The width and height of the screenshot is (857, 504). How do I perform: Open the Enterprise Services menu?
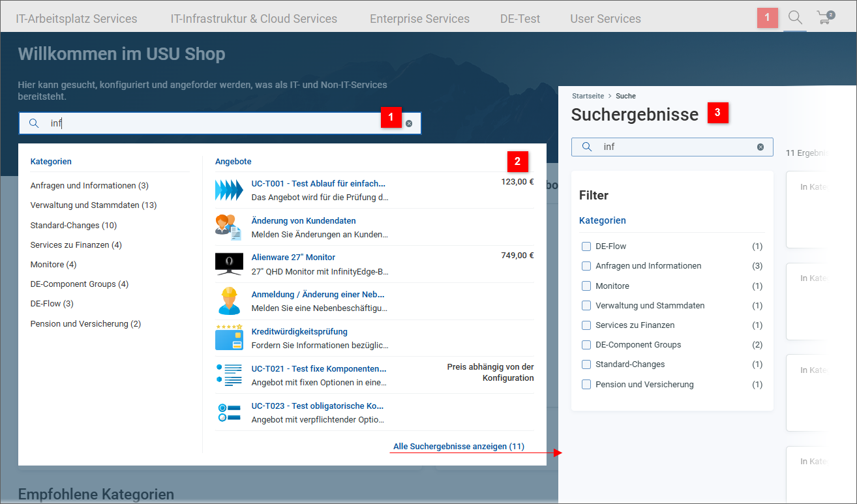[x=419, y=19]
